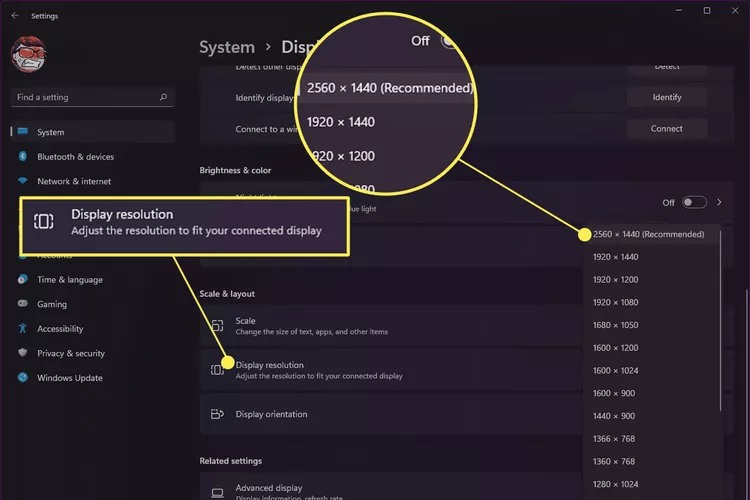Image resolution: width=750 pixels, height=500 pixels.
Task: Click the Windows Update icon in sidebar
Action: click(x=22, y=378)
